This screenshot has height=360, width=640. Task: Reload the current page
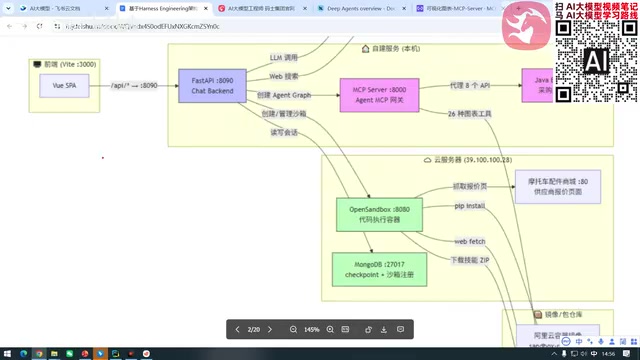click(40, 26)
